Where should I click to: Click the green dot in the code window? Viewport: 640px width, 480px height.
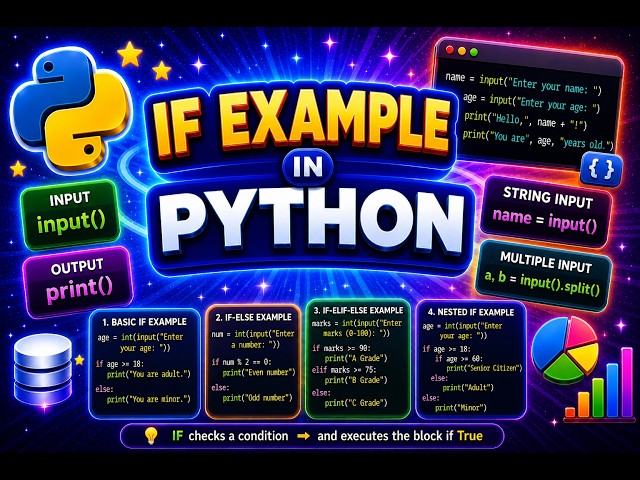coord(474,52)
